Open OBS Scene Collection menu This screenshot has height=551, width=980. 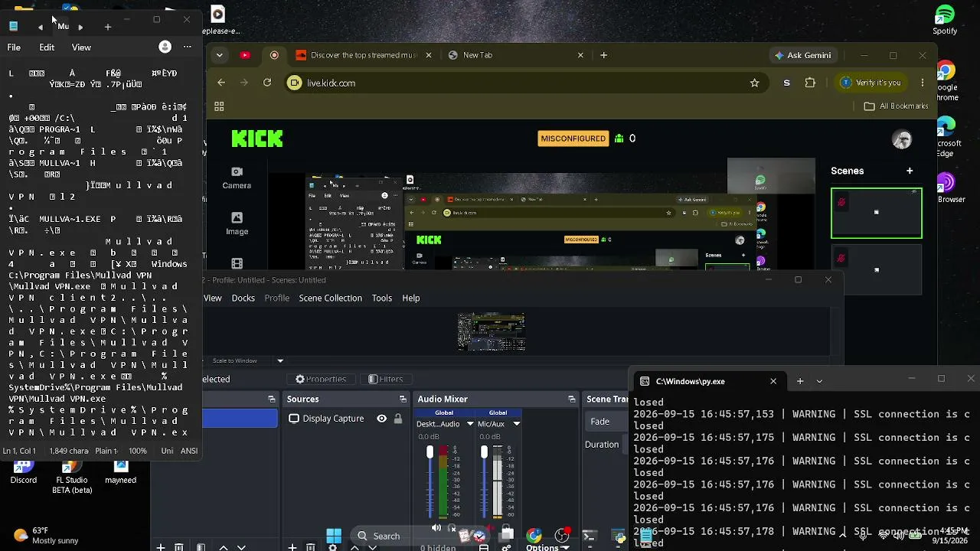coord(330,298)
